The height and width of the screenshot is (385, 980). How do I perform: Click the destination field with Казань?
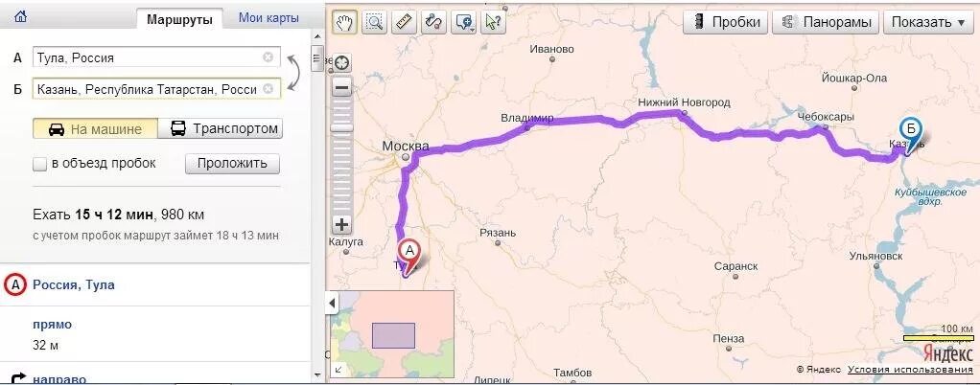pos(156,89)
